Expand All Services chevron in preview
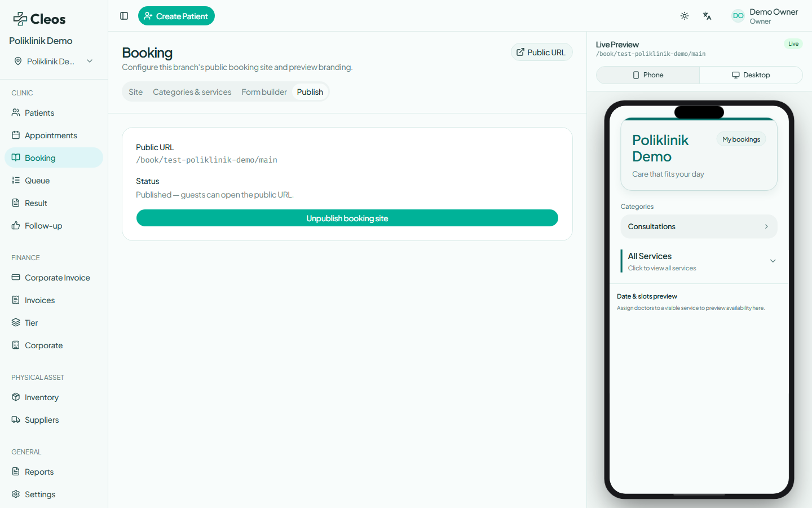Screen dimensions: 812x508 pyautogui.click(x=773, y=261)
